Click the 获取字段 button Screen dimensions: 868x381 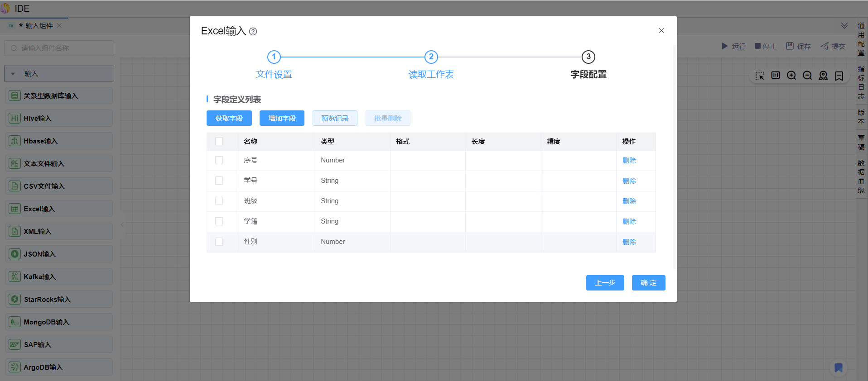(229, 119)
